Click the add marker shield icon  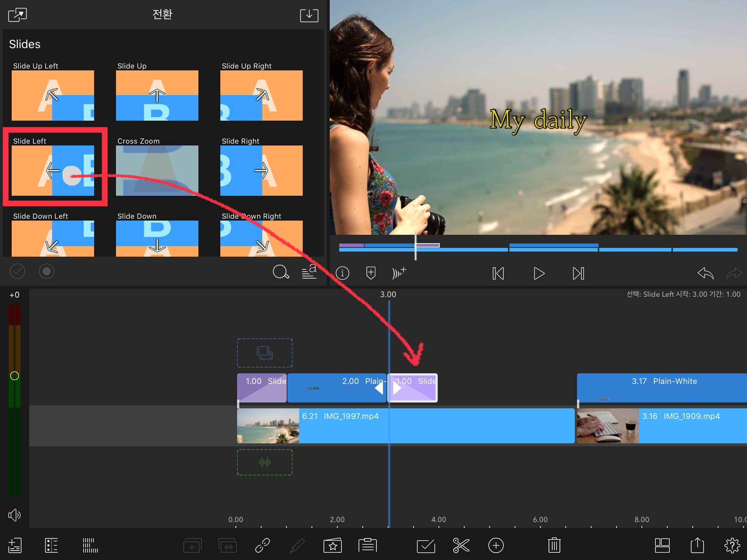(x=371, y=273)
